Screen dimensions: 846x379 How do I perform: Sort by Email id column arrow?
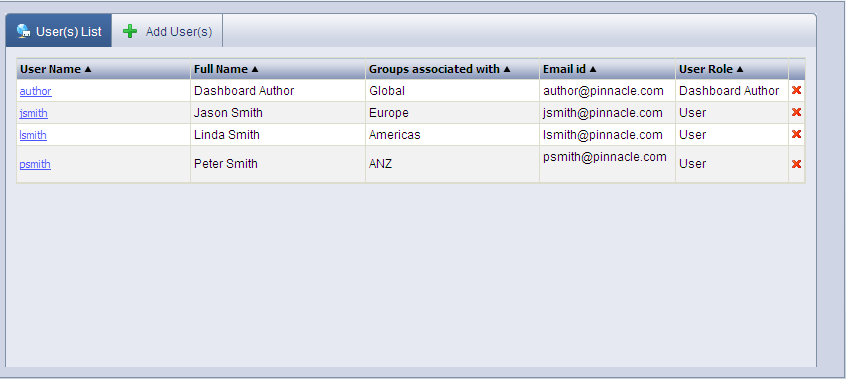tap(592, 69)
